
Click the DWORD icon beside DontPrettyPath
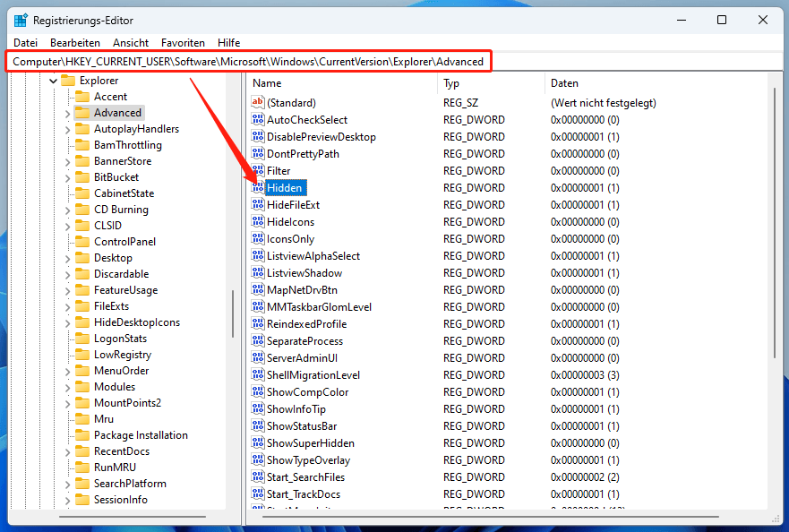[x=258, y=153]
